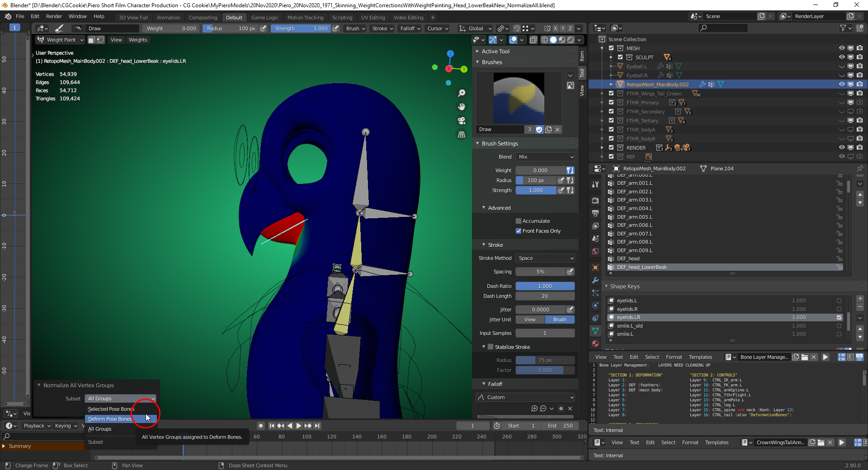Click the Run Script play icon

click(x=826, y=357)
